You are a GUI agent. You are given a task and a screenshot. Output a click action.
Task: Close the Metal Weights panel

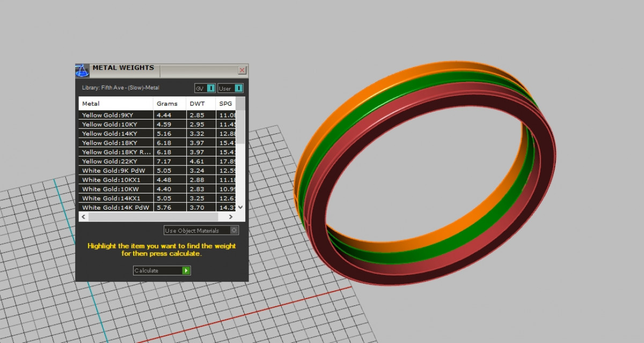coord(242,70)
